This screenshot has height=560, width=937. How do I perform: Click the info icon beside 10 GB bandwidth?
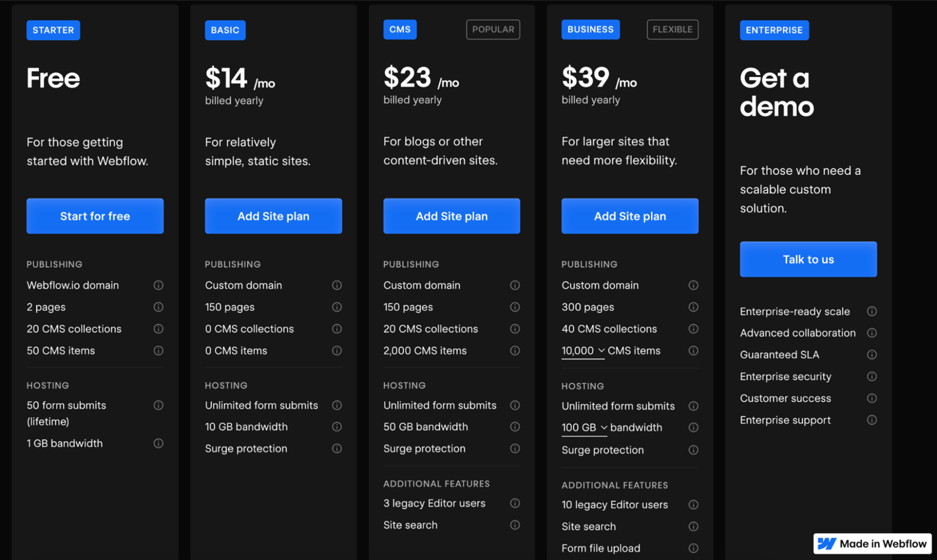(x=337, y=427)
